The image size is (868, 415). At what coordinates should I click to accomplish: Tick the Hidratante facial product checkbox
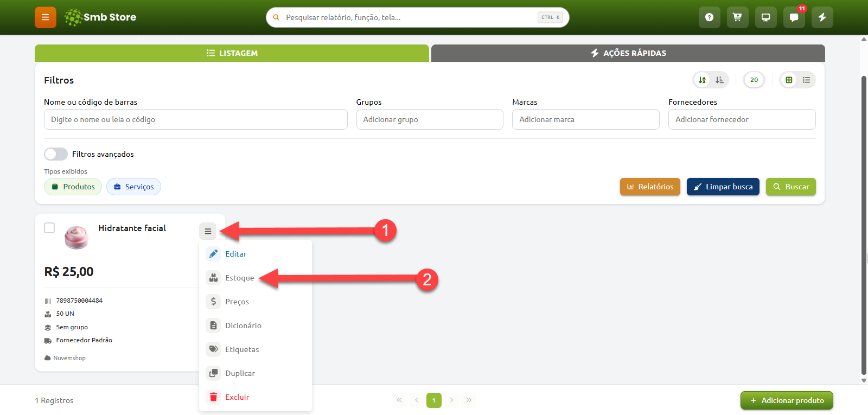(x=49, y=228)
